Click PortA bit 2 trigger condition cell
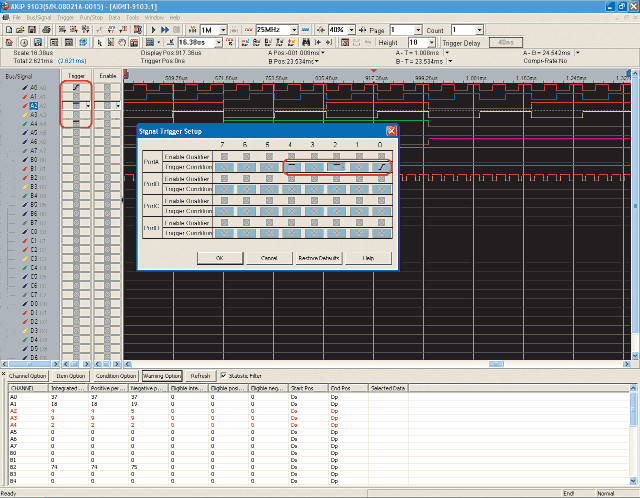This screenshot has height=498, width=640. click(x=335, y=167)
